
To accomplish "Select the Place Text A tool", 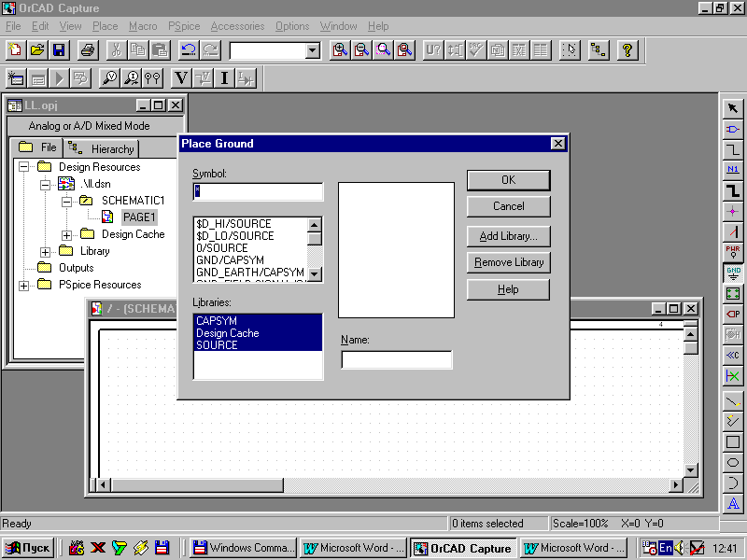I will click(x=733, y=503).
